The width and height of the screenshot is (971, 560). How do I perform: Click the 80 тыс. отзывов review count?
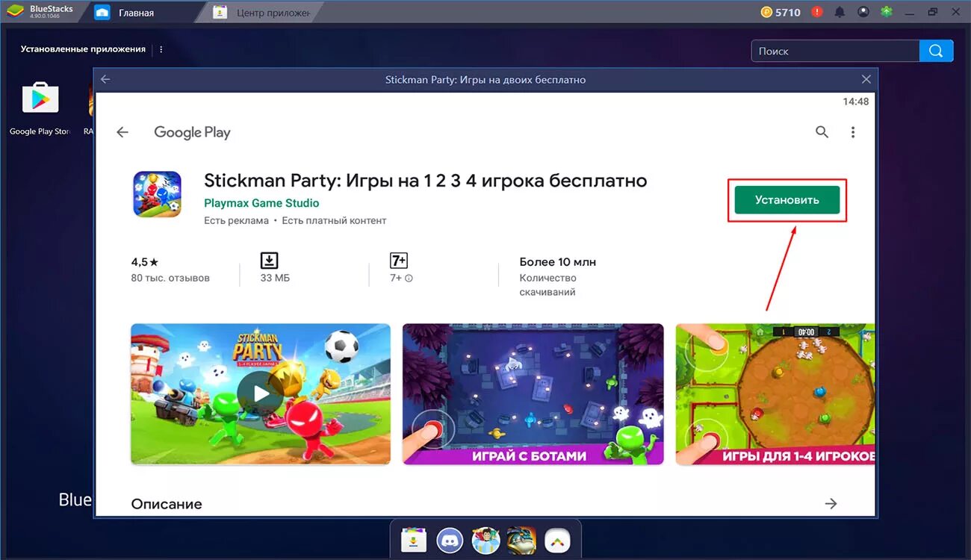170,278
